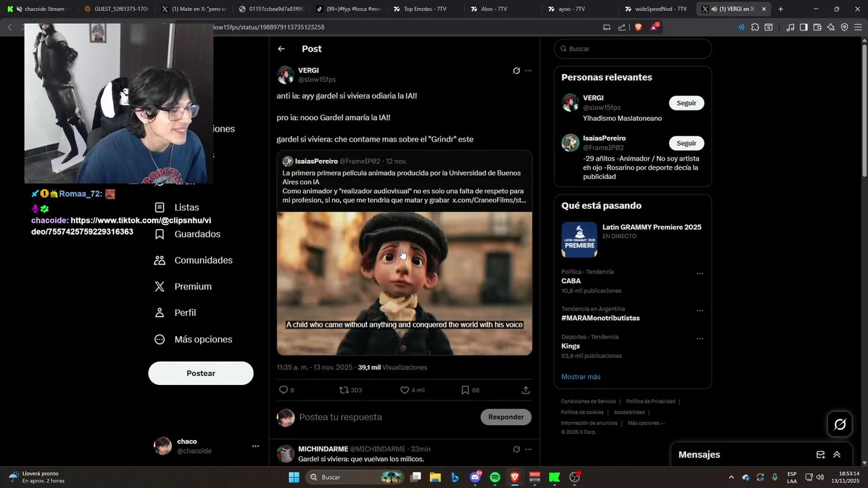Open Premium in the X sidebar

[184, 287]
